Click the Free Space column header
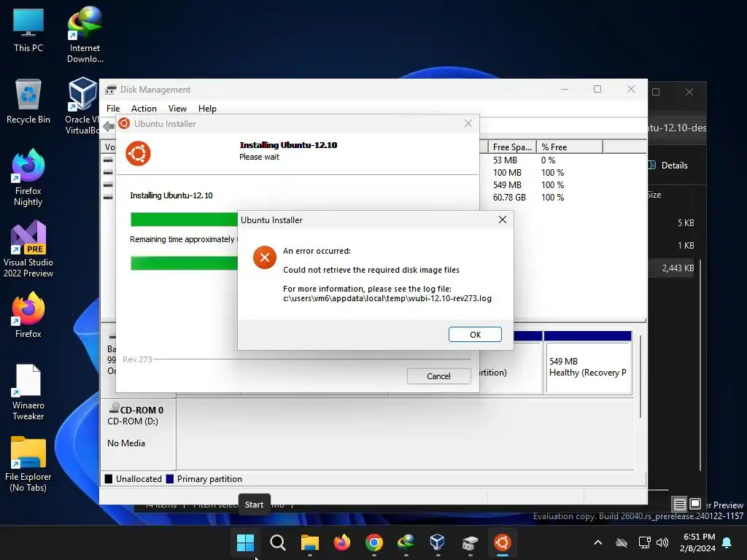This screenshot has height=560, width=747. click(512, 147)
